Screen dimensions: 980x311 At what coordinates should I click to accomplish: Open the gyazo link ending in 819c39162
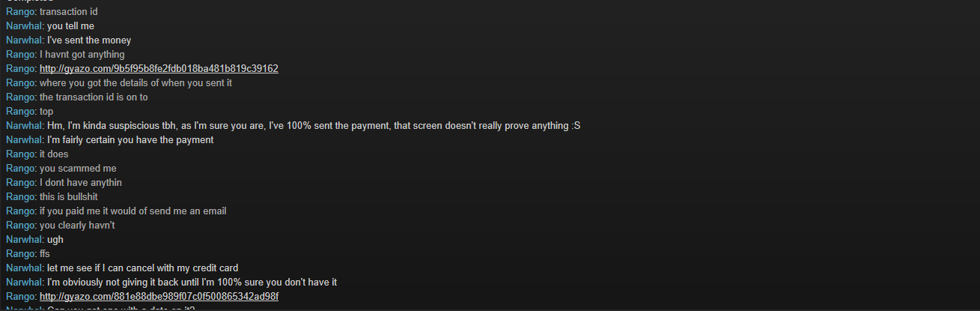tap(159, 69)
